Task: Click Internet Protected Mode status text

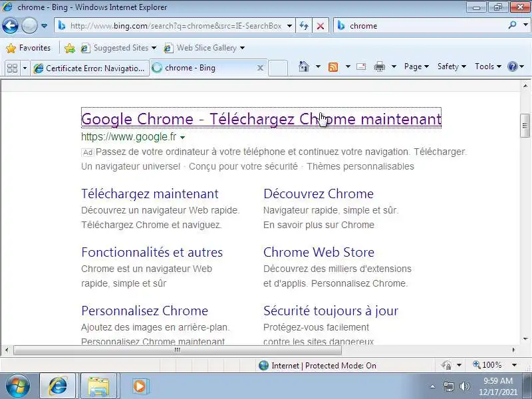Action: pos(324,365)
